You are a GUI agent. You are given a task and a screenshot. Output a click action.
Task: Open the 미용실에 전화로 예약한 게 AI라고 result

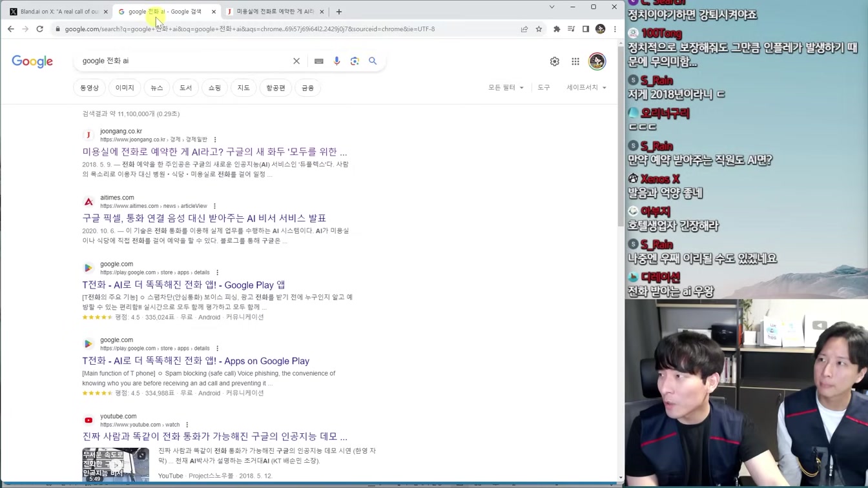click(x=214, y=152)
